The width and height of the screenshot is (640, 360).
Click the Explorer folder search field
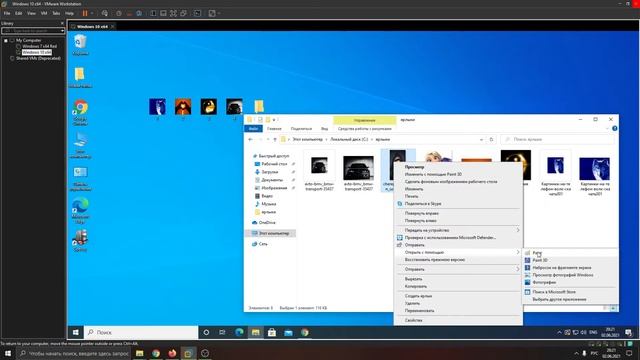[x=558, y=140]
